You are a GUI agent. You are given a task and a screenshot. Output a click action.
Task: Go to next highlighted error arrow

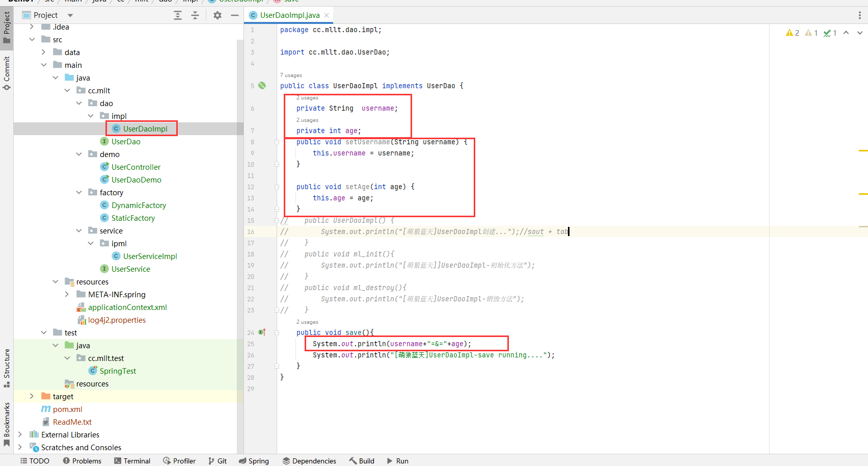860,33
